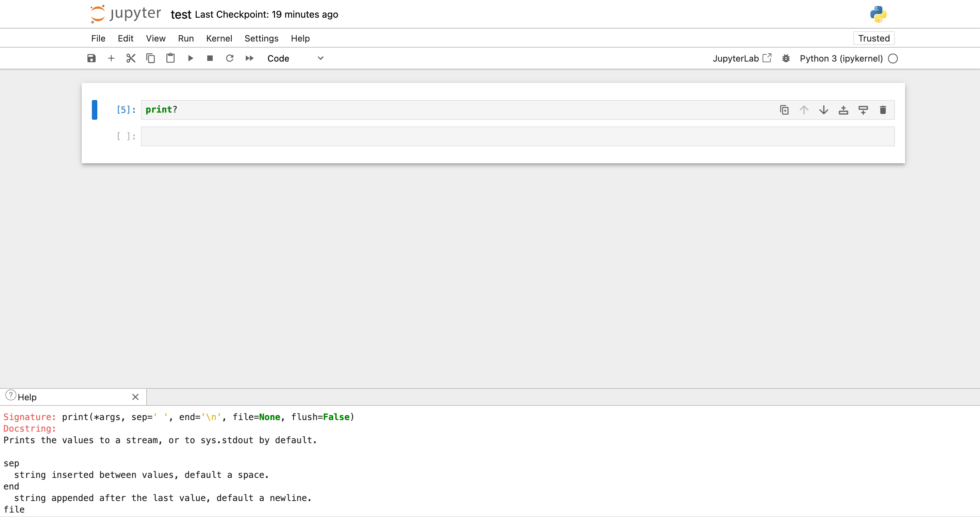Screen dimensions: 980x517
Task: Click the Python logo at top right
Action: pos(878,14)
